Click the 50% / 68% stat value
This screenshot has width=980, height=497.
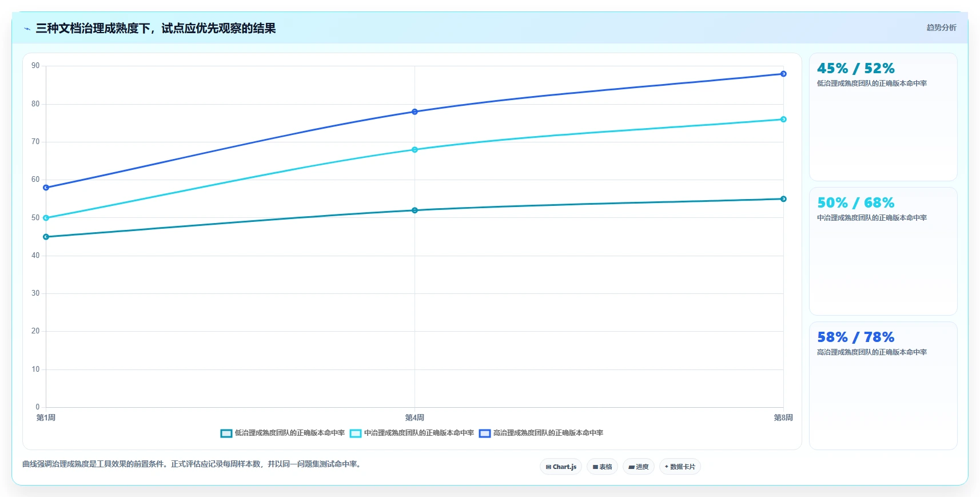click(856, 203)
